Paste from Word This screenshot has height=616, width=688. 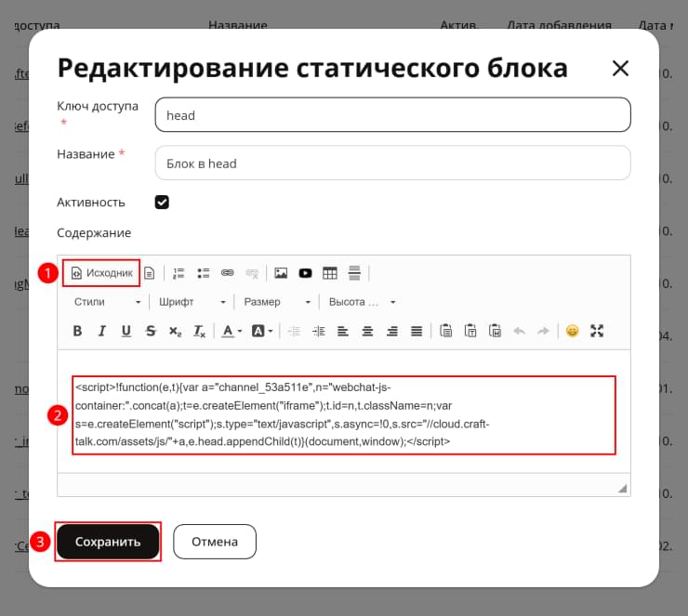coord(495,331)
